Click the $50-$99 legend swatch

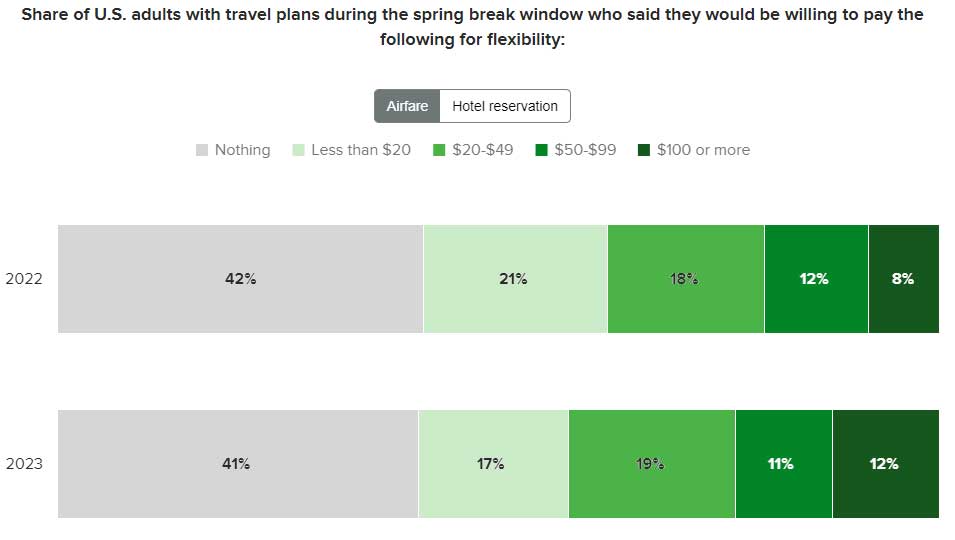[541, 150]
